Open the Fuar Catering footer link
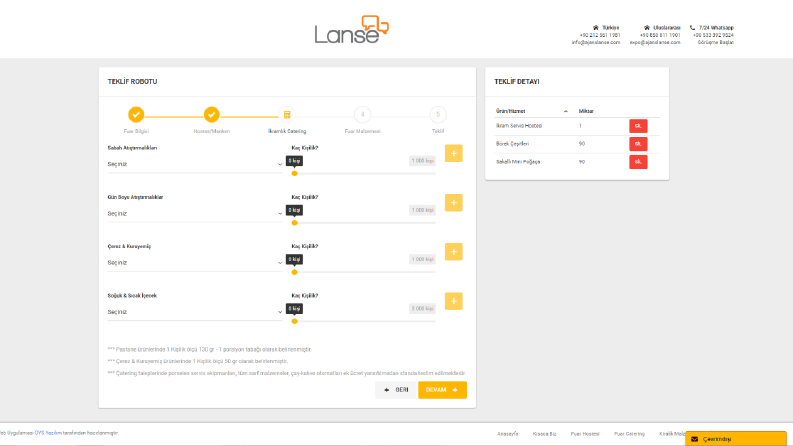This screenshot has height=446, width=793. click(x=629, y=434)
